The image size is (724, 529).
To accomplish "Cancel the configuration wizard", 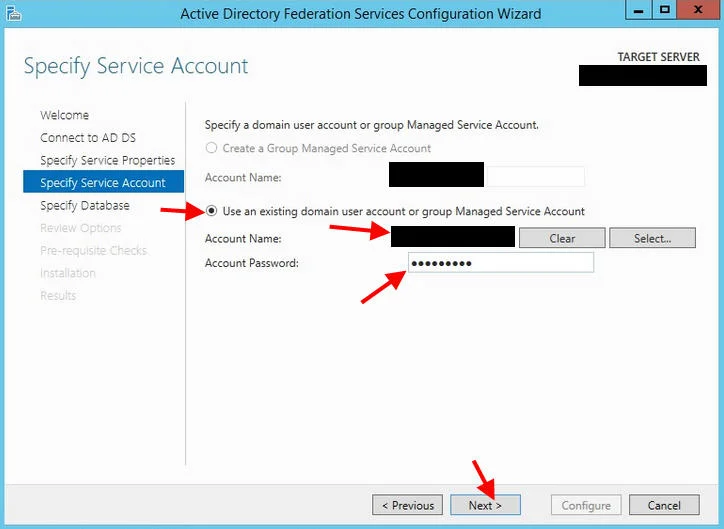I will pyautogui.click(x=664, y=505).
